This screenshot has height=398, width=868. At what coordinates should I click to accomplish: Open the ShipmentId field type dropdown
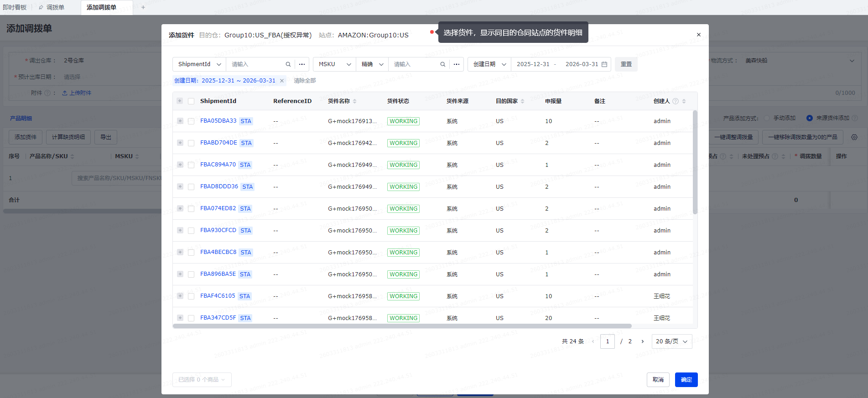point(199,64)
